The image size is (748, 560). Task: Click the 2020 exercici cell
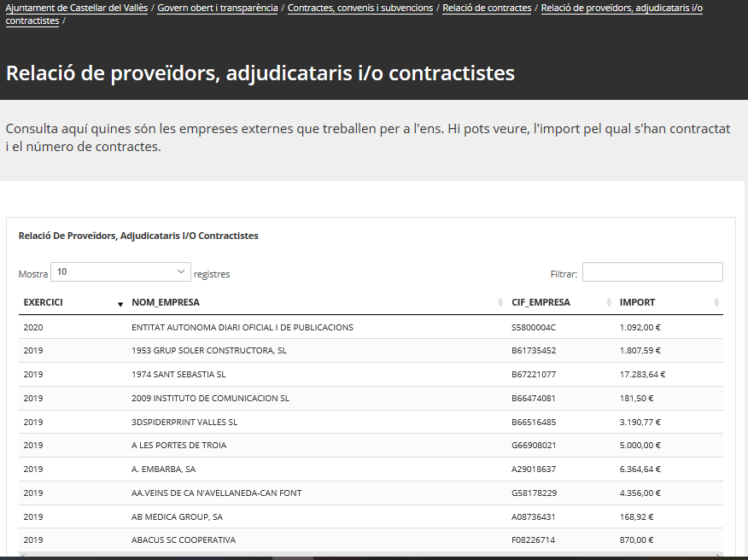[33, 327]
